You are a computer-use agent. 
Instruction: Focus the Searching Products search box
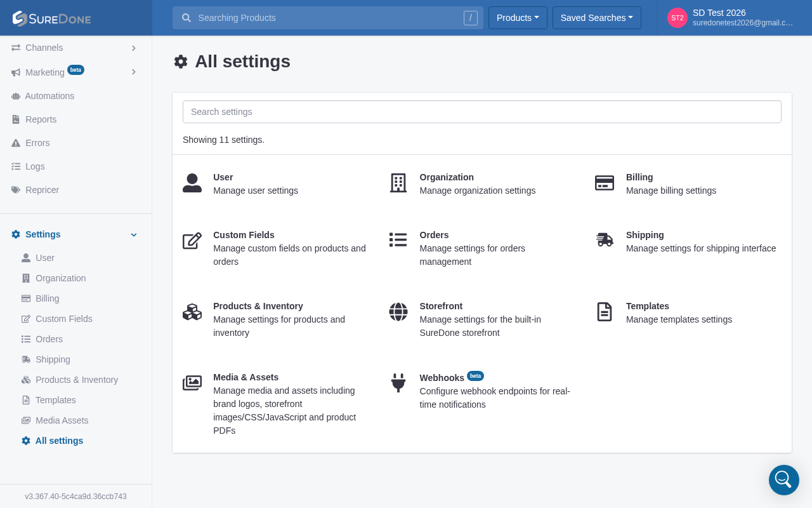(328, 18)
